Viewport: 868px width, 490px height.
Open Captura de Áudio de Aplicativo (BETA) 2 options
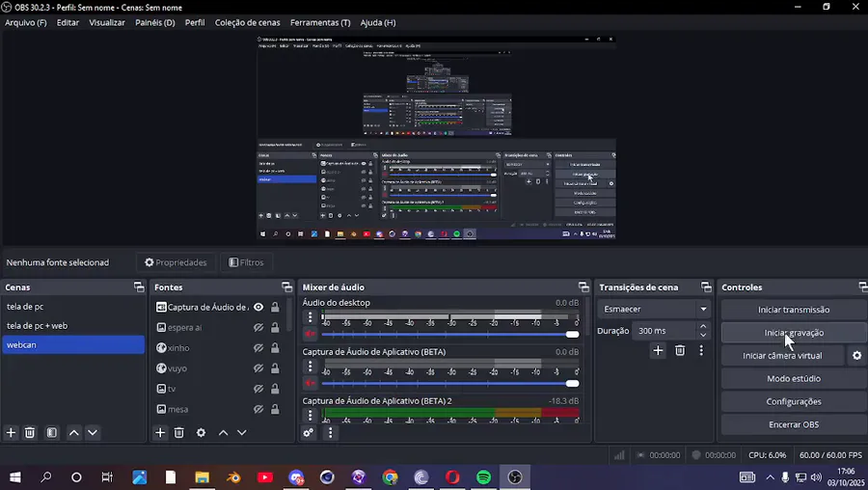[x=310, y=415]
